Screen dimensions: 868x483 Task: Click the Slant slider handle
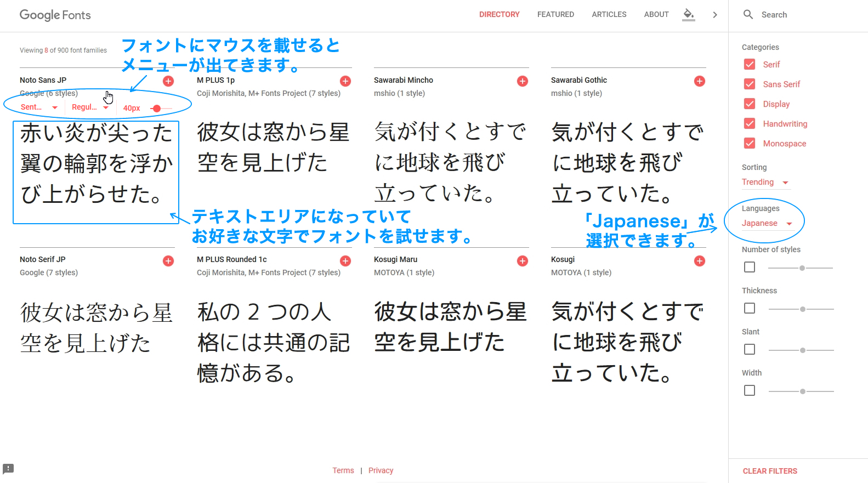(x=803, y=350)
